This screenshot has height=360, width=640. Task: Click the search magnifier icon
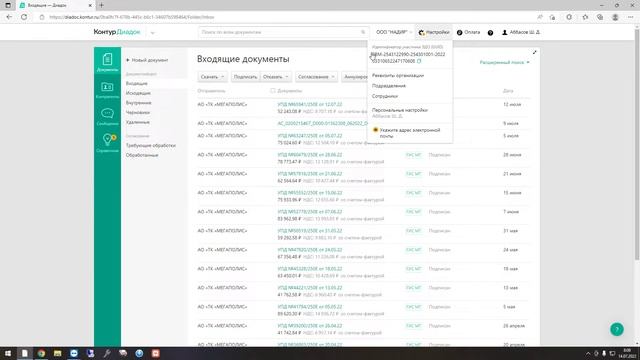[363, 32]
